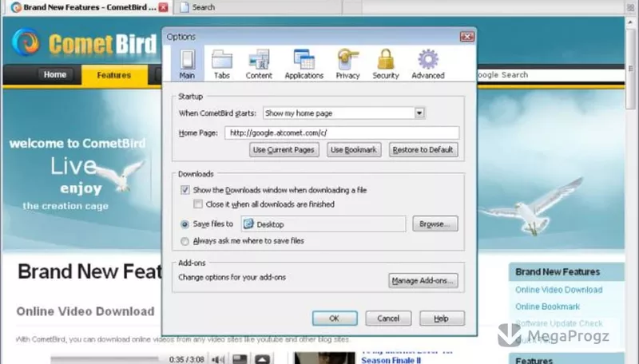This screenshot has height=364, width=639.
Task: Open the Home menu on CometBird site
Action: pyautogui.click(x=55, y=74)
